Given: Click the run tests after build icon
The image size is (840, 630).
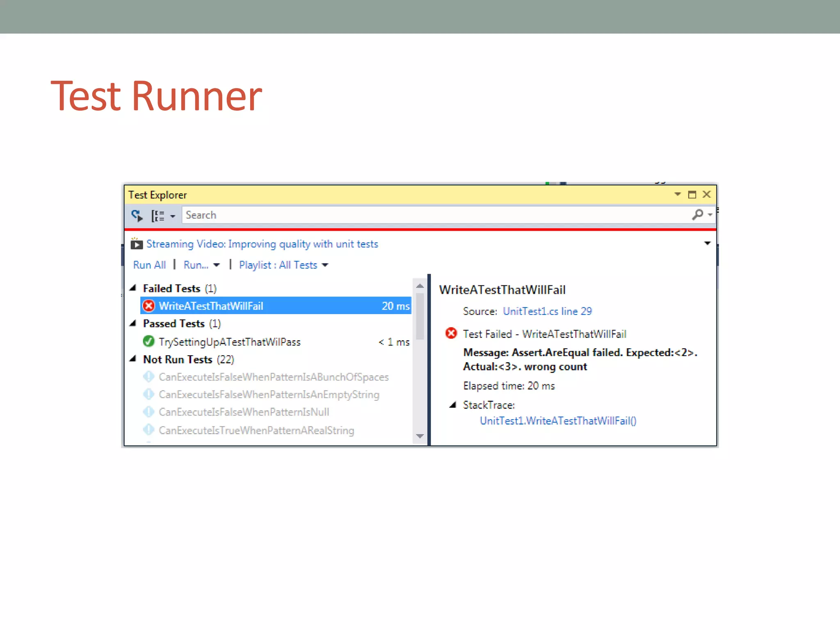Looking at the screenshot, I should click(x=137, y=215).
